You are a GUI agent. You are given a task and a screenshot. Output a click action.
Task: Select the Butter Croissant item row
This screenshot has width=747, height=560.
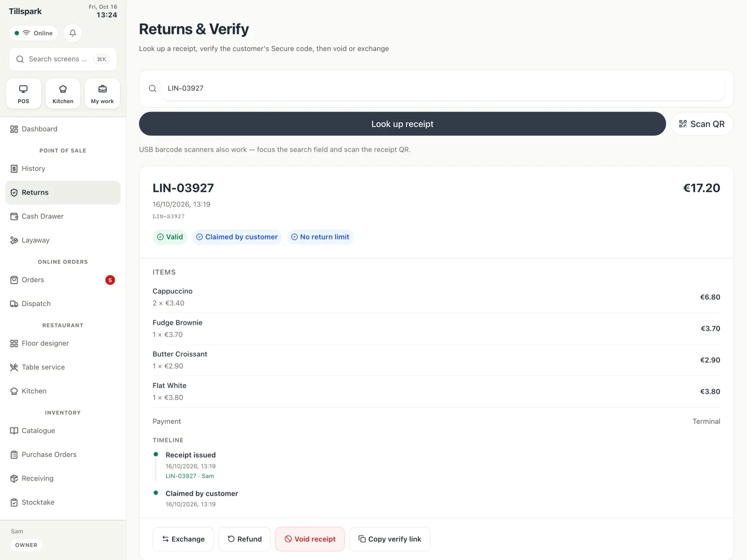436,360
